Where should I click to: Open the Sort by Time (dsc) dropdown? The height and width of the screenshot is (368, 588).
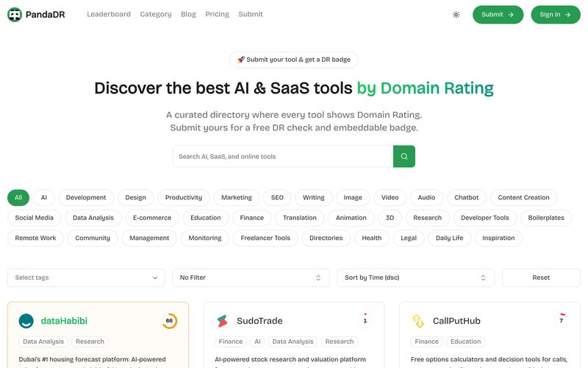click(x=415, y=277)
